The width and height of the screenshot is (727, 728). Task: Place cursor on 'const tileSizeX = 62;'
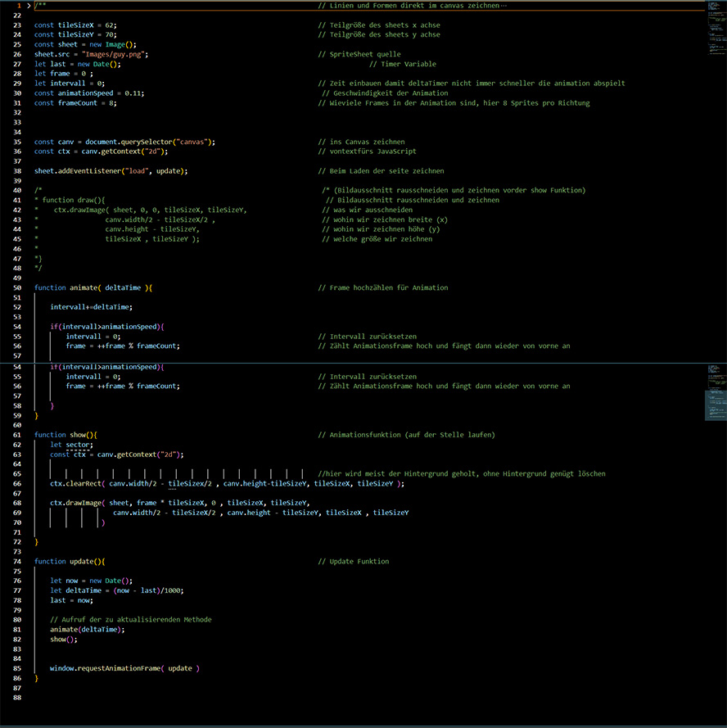point(75,25)
